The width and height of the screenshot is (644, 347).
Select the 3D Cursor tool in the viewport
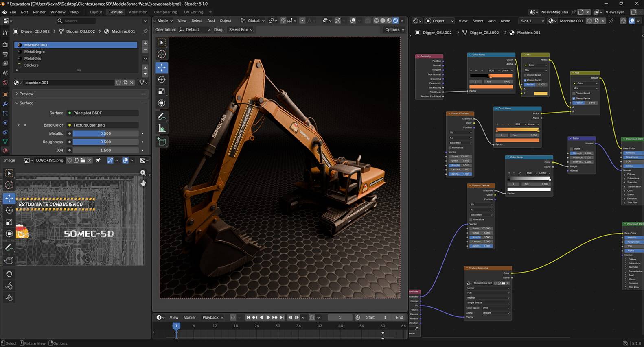[x=162, y=54]
